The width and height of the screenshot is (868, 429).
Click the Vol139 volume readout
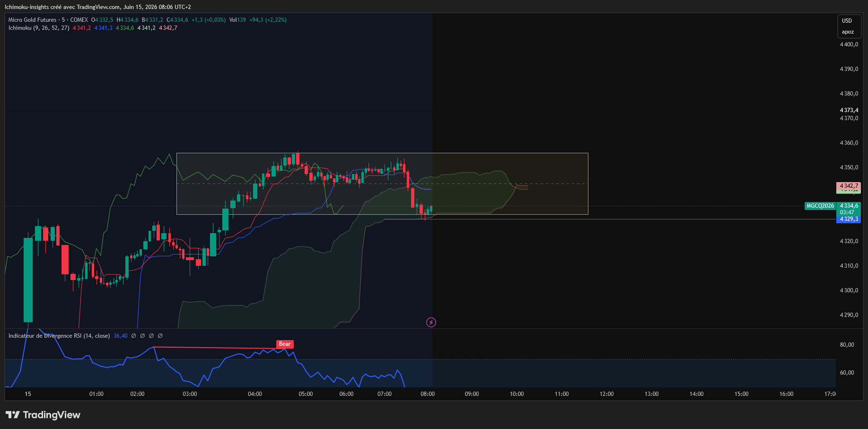point(237,20)
